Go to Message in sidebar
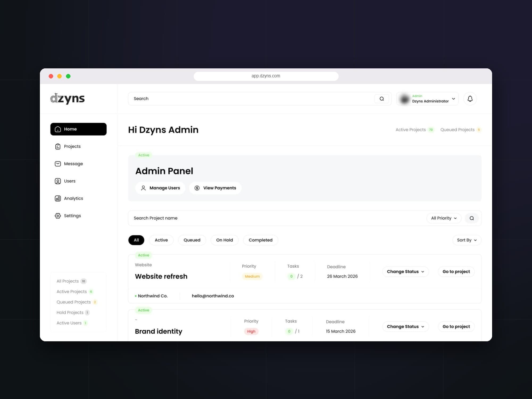 pyautogui.click(x=69, y=164)
